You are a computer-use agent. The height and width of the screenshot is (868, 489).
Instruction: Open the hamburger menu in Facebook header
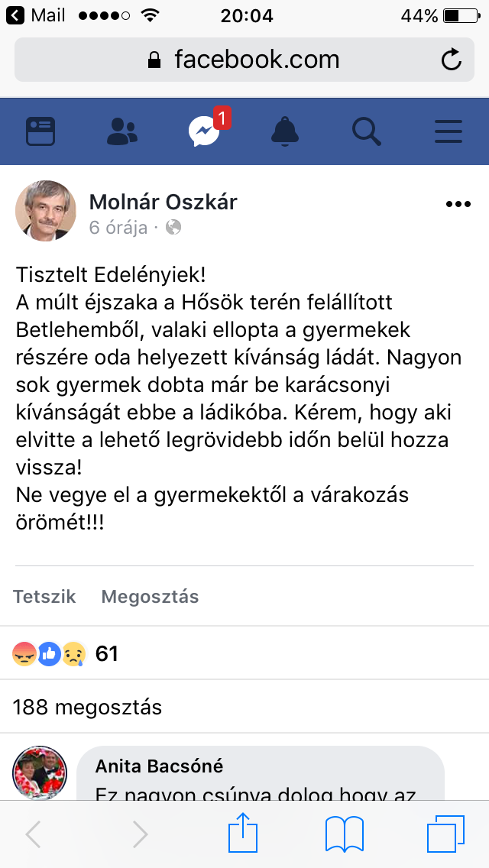point(449,131)
